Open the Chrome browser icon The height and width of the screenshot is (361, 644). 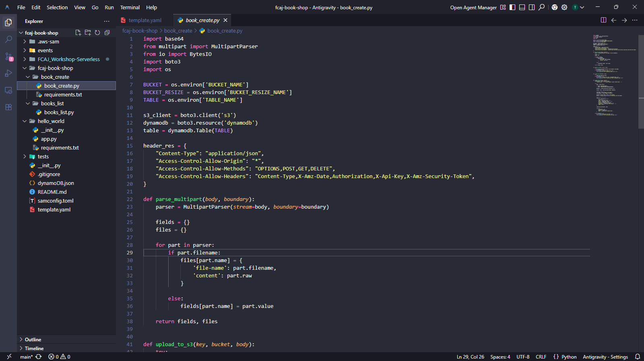[555, 7]
